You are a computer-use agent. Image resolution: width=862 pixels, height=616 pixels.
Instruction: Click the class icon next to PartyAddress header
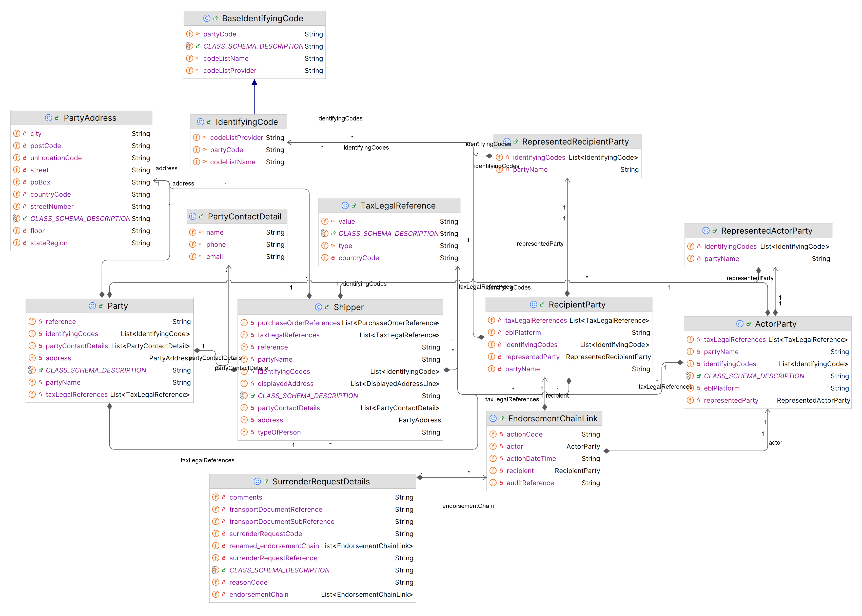(x=49, y=118)
